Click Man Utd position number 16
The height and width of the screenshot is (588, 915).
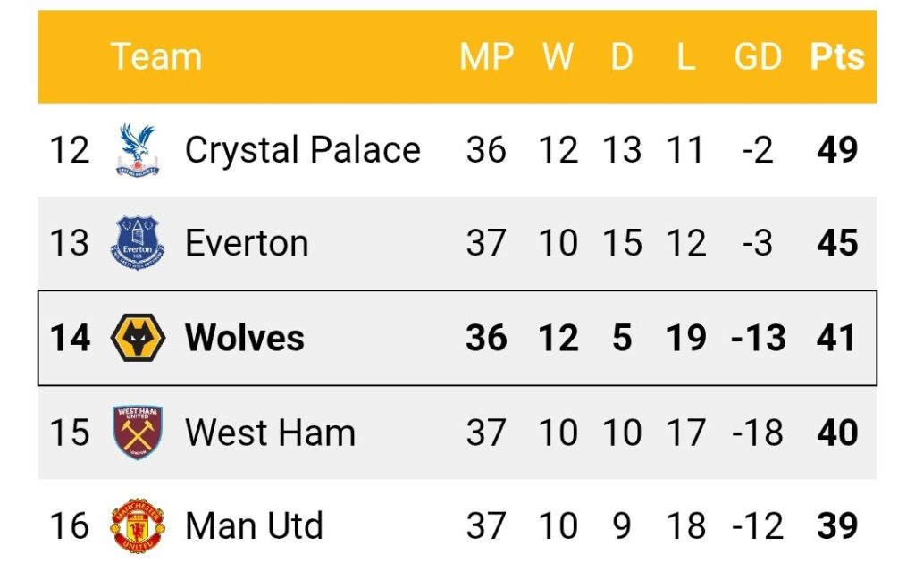pyautogui.click(x=70, y=525)
